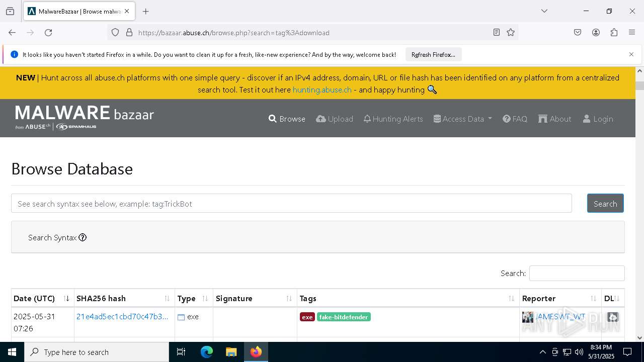
Task: Expand the Search Syntax help section
Action: (57, 237)
